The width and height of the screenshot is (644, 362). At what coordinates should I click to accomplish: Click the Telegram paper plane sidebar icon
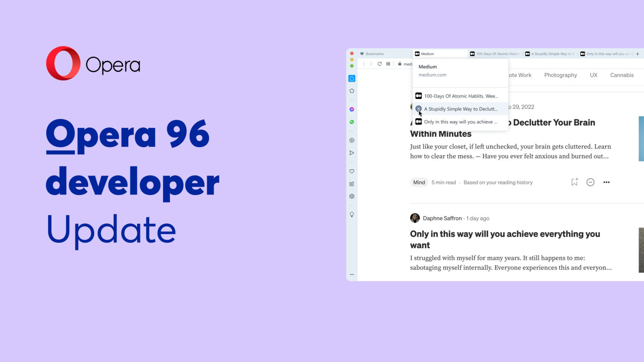click(x=352, y=153)
